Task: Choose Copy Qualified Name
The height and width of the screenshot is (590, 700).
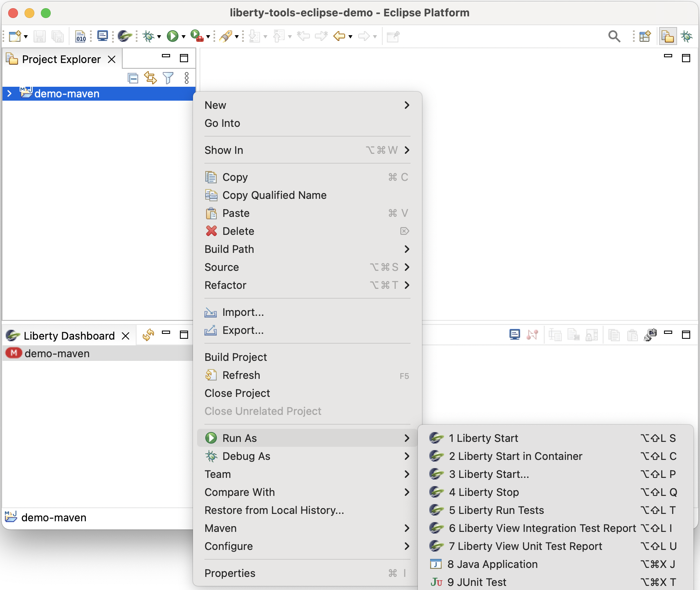Action: point(307,195)
